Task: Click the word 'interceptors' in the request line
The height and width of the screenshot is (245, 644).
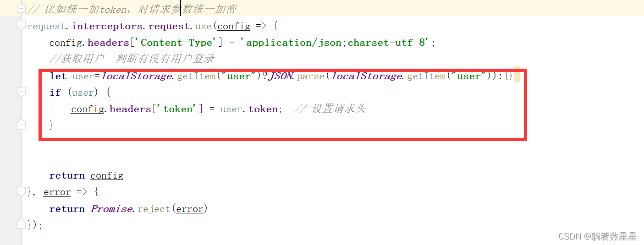Action: click(x=107, y=26)
